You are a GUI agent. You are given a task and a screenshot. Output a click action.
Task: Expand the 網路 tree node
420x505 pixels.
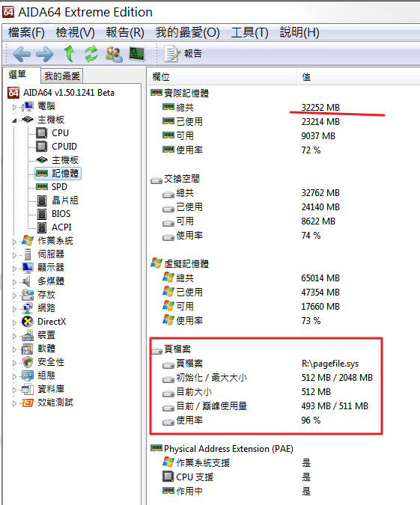(x=14, y=309)
